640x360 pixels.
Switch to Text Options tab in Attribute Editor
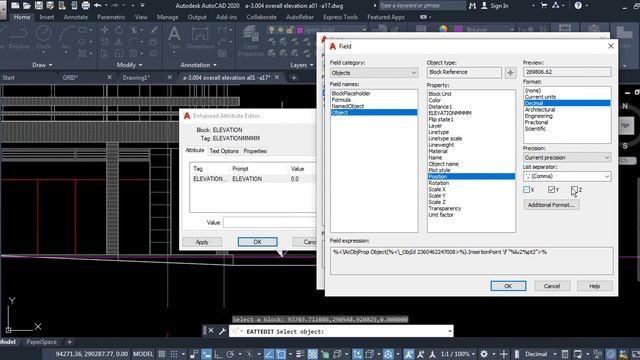click(x=224, y=151)
